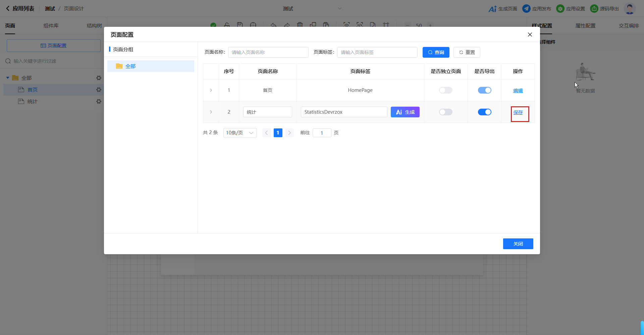Switch to the 组件库 tab
The image size is (644, 335).
[x=51, y=26]
